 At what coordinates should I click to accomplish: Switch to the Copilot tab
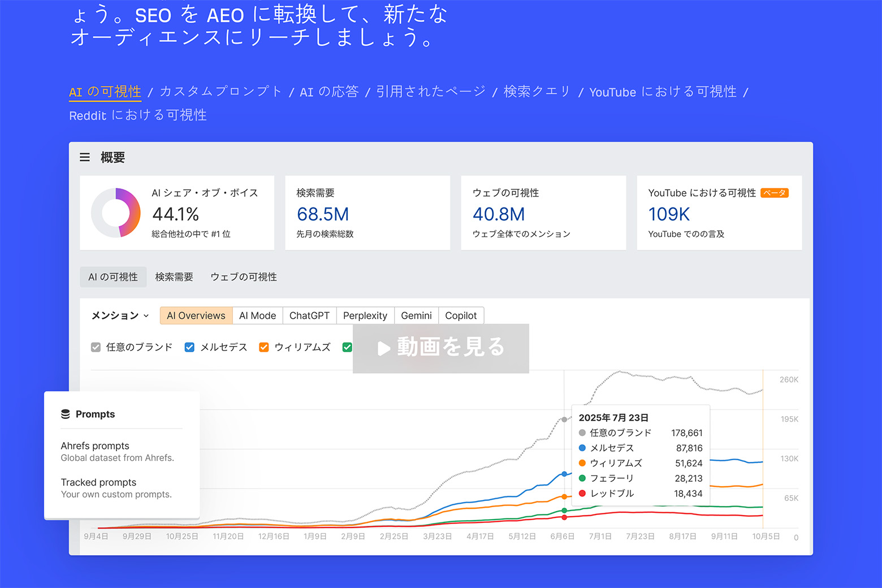(461, 315)
